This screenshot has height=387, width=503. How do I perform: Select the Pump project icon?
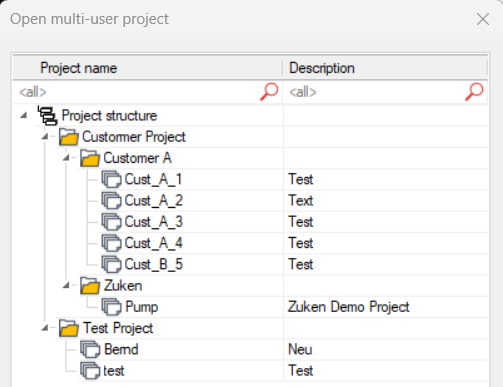[x=111, y=307]
